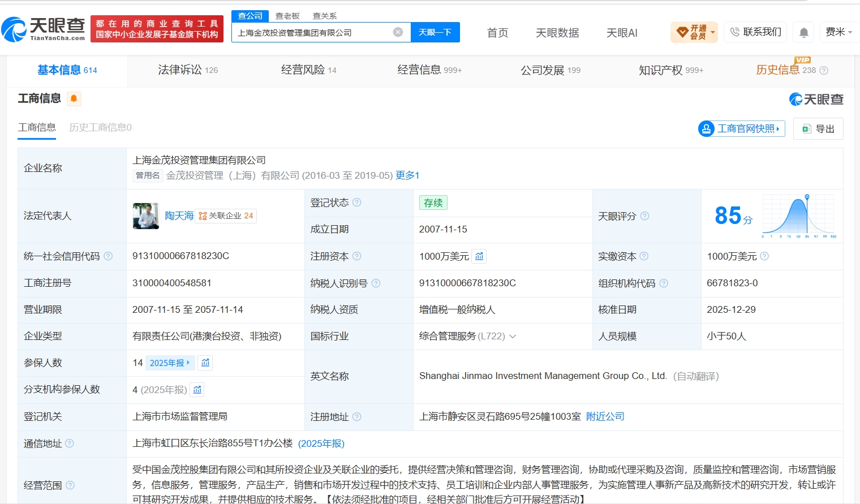The width and height of the screenshot is (860, 504).
Task: Click the 陶天海 profile photo thumbnail
Action: coord(146,216)
